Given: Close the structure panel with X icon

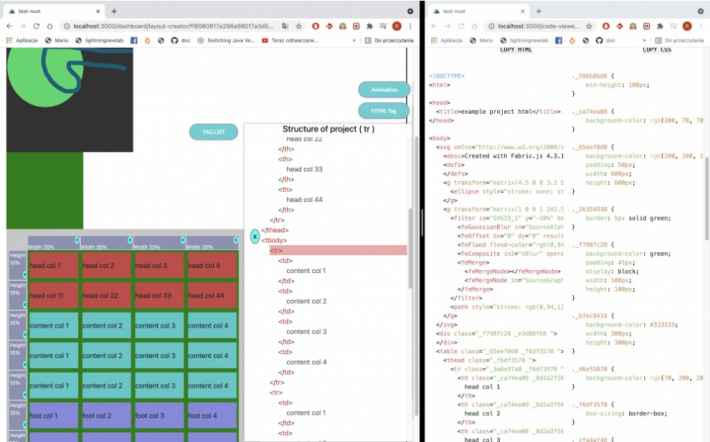Looking at the screenshot, I should pyautogui.click(x=255, y=237).
